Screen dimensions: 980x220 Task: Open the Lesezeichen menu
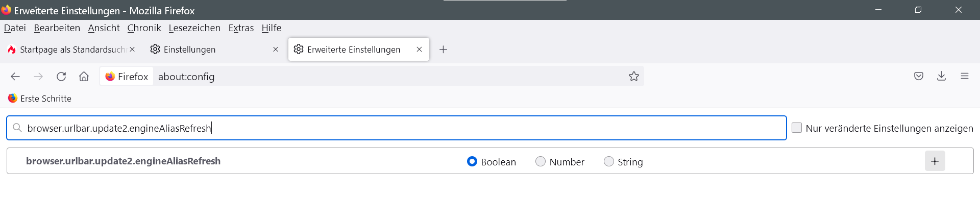(x=194, y=28)
